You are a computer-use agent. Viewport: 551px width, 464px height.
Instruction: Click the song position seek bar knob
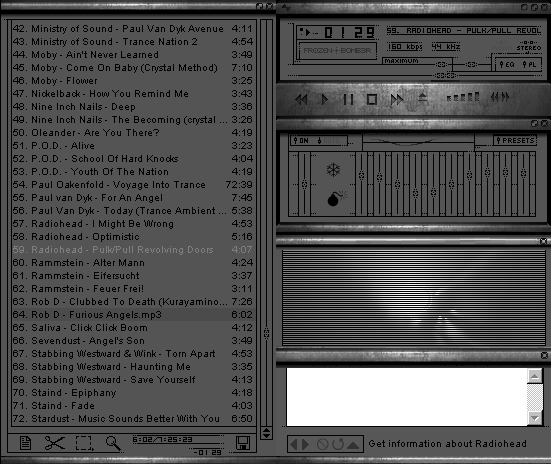(x=445, y=75)
